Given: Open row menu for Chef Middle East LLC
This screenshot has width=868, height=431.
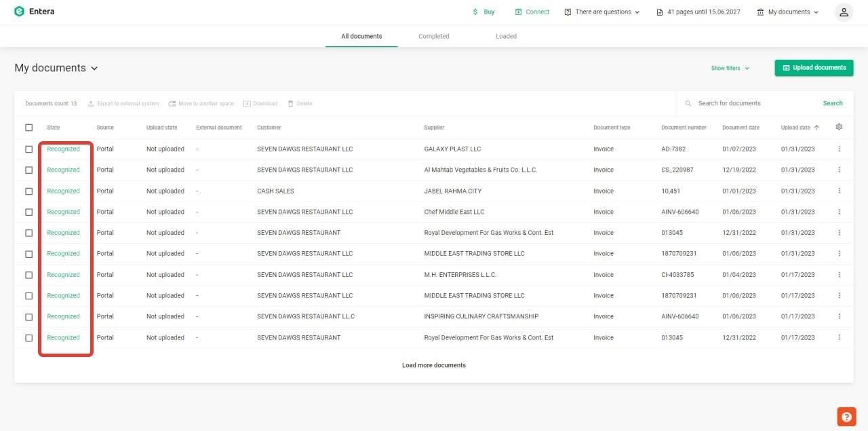Looking at the screenshot, I should point(840,212).
